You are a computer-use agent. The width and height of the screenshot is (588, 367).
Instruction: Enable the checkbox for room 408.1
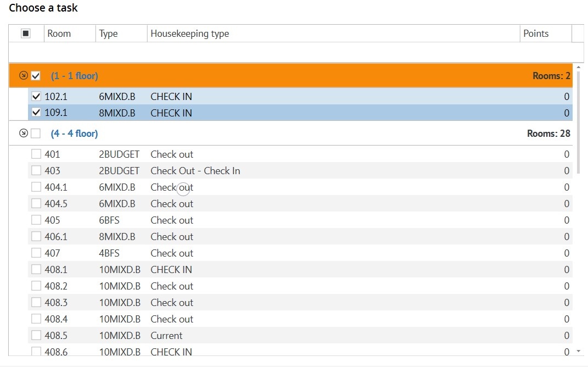tap(36, 269)
